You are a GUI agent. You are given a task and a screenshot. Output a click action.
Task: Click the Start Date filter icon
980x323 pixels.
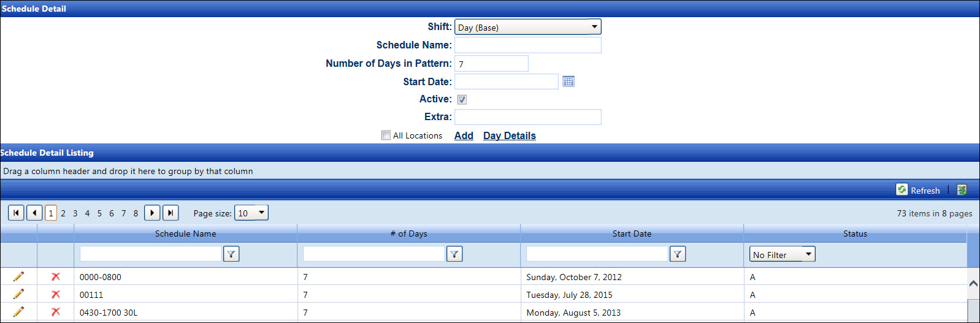click(678, 254)
